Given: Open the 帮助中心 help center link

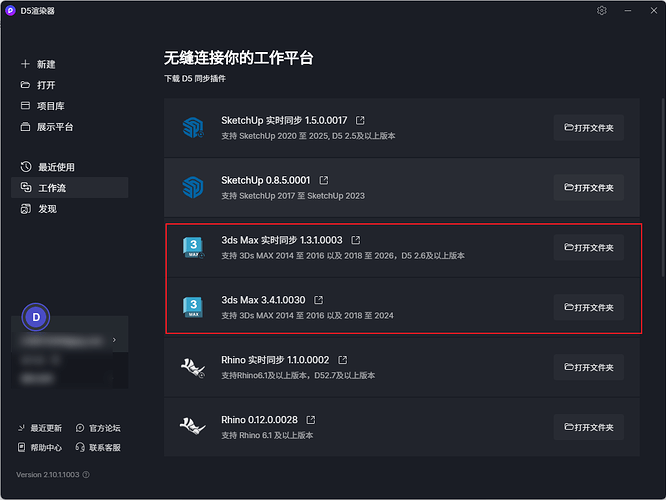Looking at the screenshot, I should tap(40, 448).
